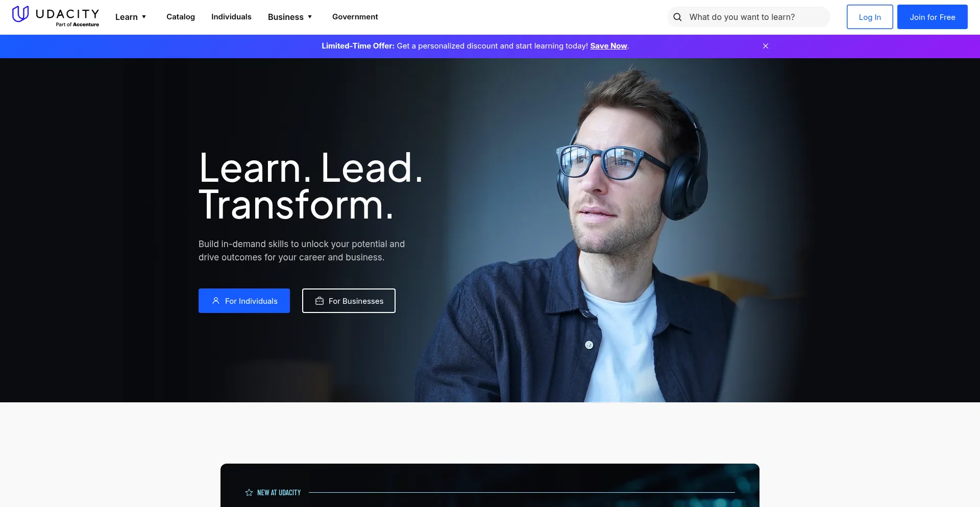Open the Government section
980x507 pixels.
pos(355,17)
